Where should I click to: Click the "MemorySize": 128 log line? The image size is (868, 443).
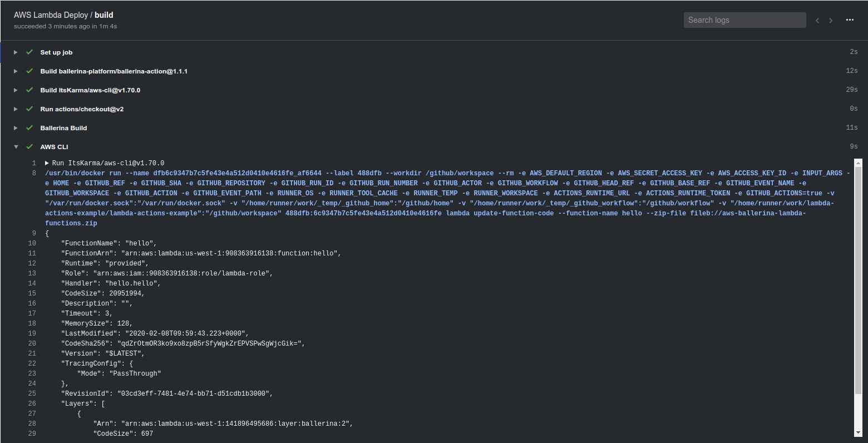point(97,323)
